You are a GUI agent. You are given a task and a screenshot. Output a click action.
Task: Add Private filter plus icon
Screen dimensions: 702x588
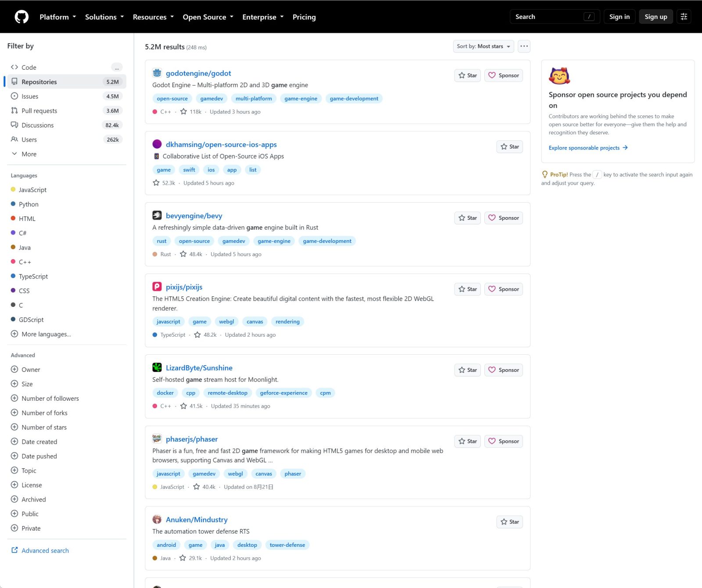click(x=14, y=528)
